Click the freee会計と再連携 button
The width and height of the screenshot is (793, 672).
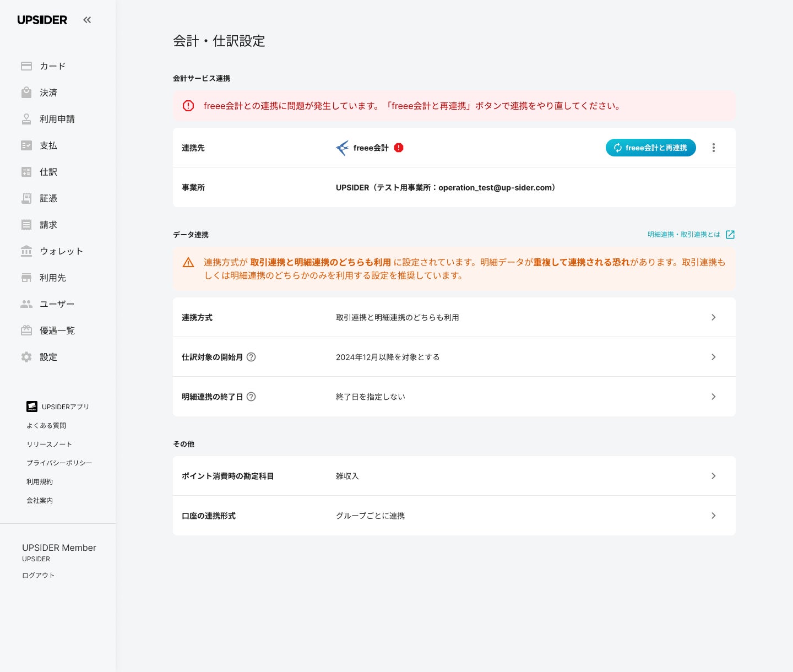[x=651, y=148]
